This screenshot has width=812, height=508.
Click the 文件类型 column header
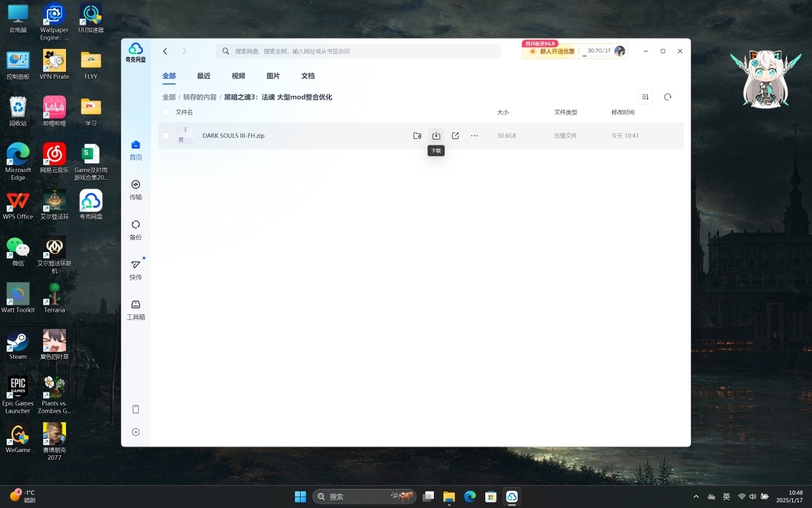[566, 112]
